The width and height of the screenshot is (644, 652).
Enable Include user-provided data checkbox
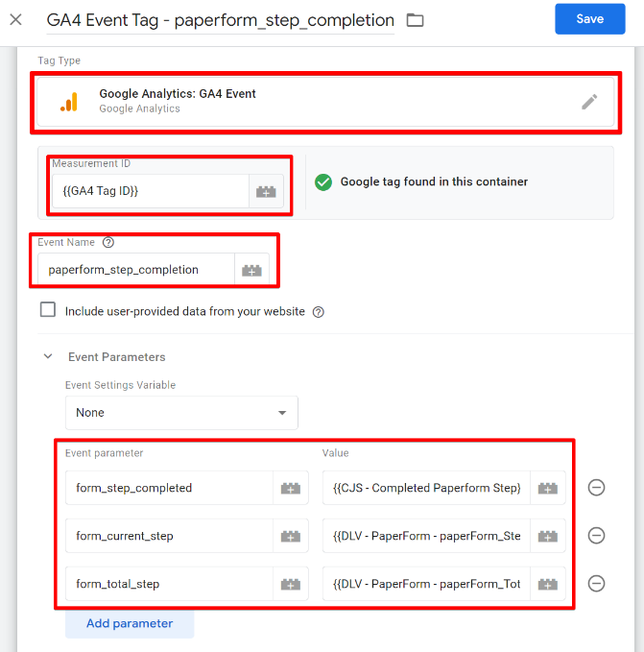48,310
